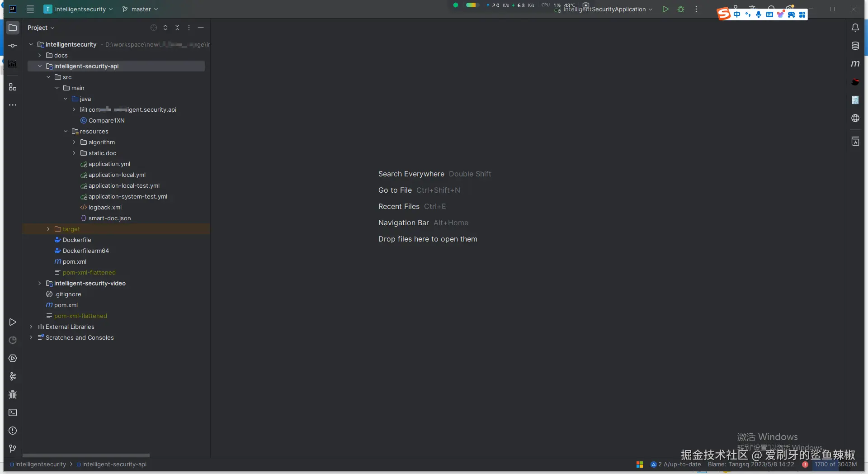Run IntelligentSecurityApplication with the green play button
This screenshot has height=474, width=868.
(665, 9)
